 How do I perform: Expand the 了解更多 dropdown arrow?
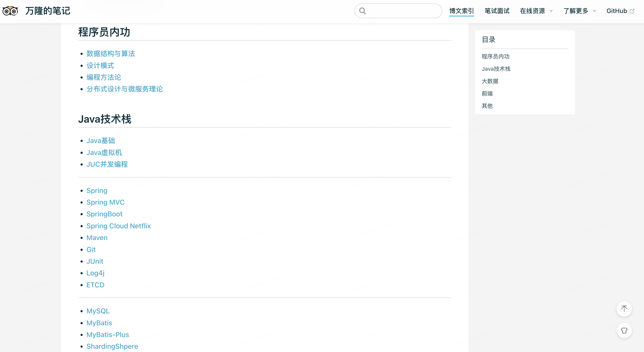[595, 11]
